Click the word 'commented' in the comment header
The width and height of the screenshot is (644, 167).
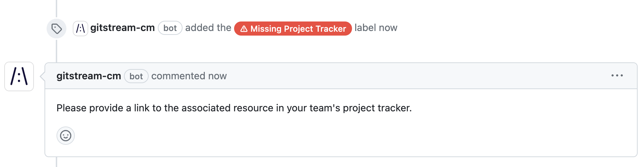[178, 76]
